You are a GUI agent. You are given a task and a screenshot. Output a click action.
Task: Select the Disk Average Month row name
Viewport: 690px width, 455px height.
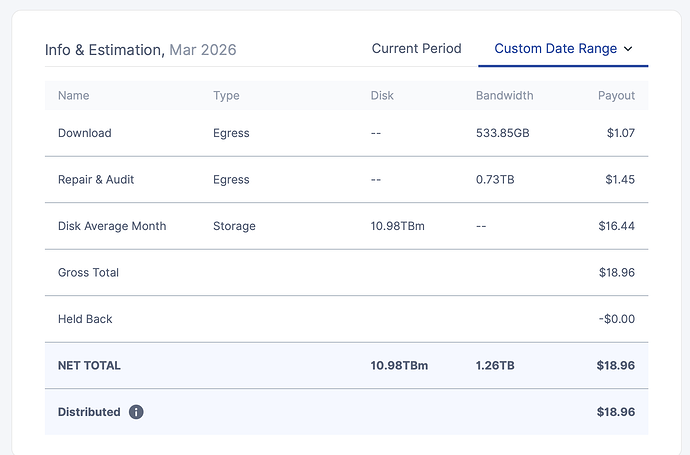(112, 226)
